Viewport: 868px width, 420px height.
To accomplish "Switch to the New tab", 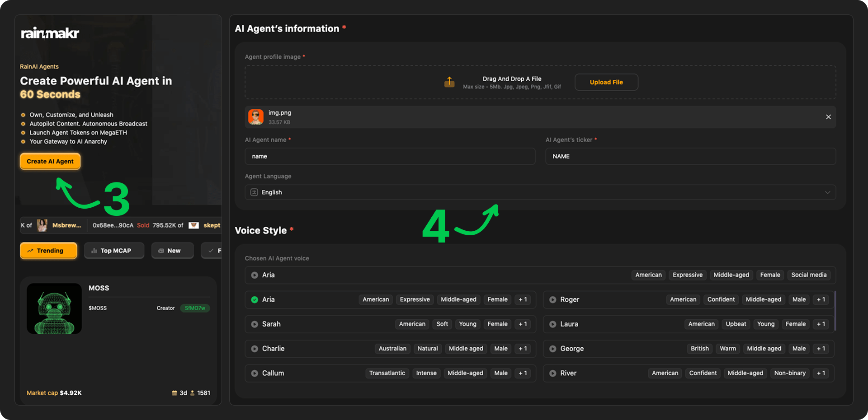I will [x=172, y=251].
